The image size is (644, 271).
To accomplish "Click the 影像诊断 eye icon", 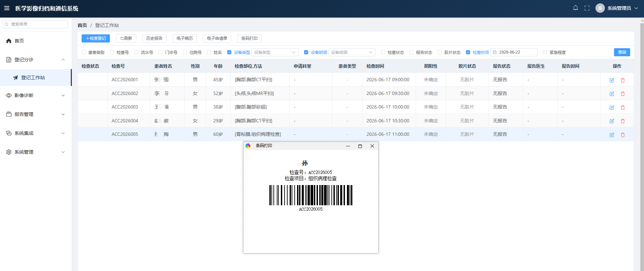I will 9,95.
